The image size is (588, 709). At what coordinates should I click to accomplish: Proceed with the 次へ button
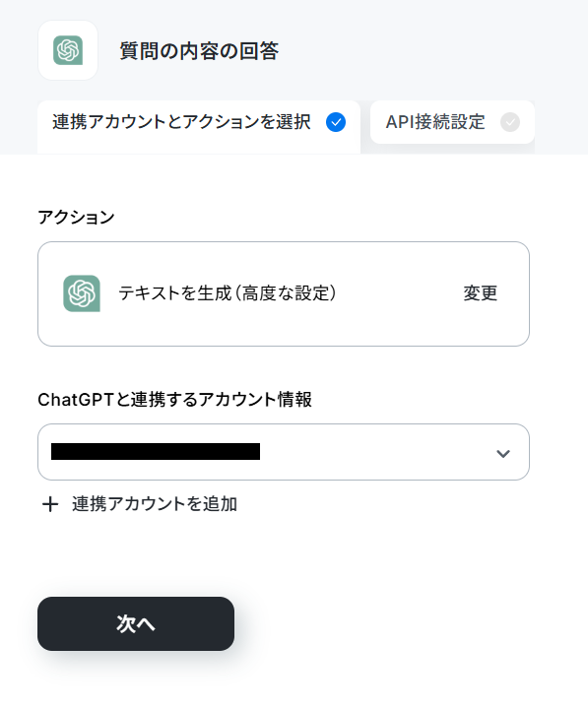(x=136, y=623)
